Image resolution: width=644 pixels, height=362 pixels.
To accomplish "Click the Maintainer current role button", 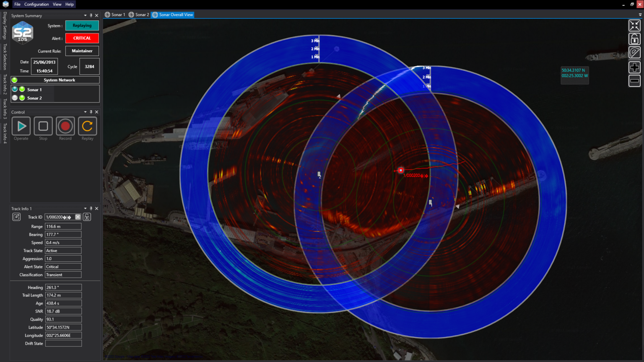I will 82,51.
